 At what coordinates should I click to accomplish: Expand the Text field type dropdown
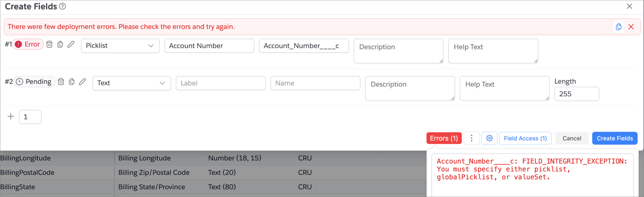[x=131, y=83]
